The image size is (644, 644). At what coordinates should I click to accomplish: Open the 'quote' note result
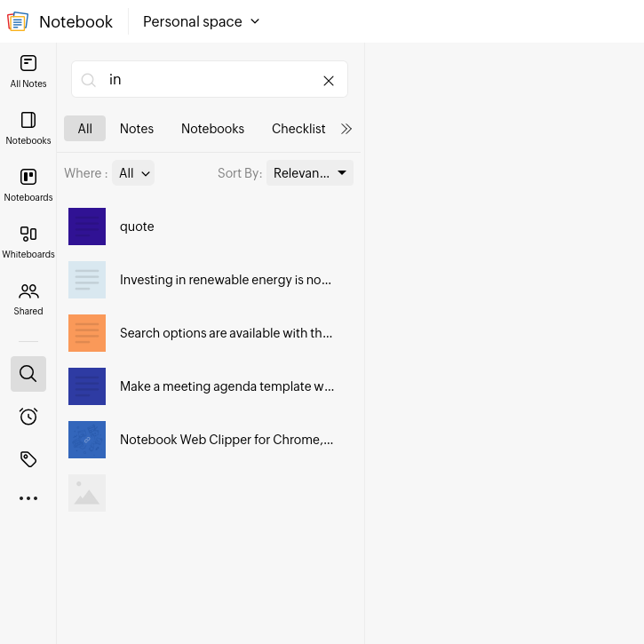point(138,227)
